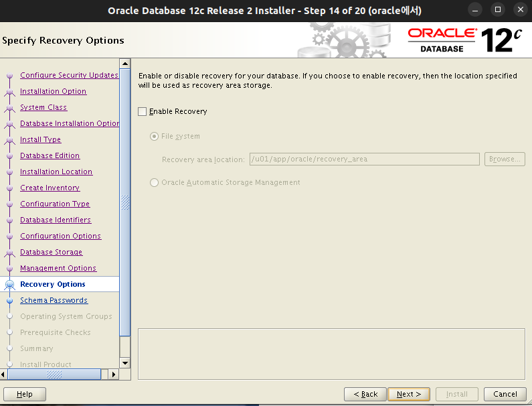Click the step list scroll up arrow
The image size is (532, 406).
coord(125,64)
